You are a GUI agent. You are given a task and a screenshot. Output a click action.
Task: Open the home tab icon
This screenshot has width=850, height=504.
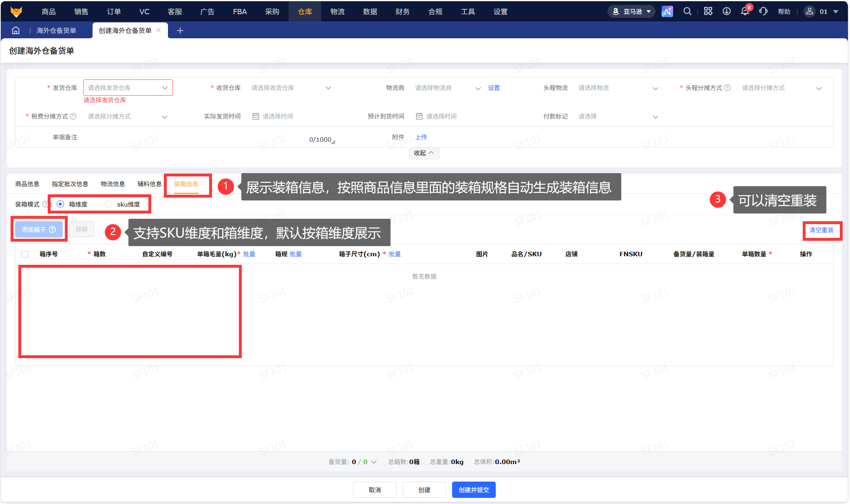pos(16,31)
